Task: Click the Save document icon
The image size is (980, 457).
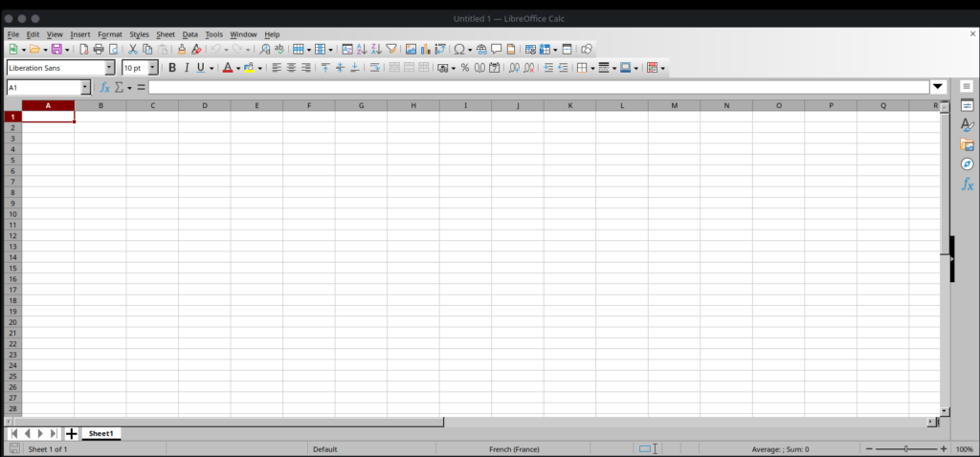Action: tap(56, 49)
